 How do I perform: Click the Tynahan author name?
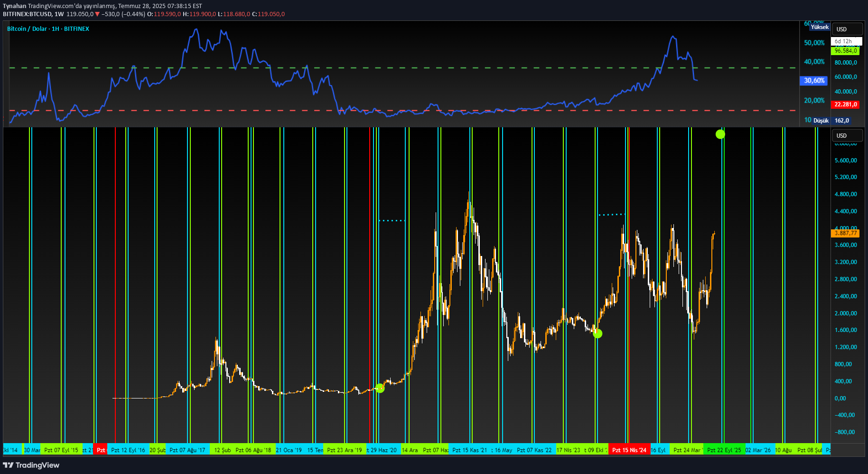coord(15,6)
